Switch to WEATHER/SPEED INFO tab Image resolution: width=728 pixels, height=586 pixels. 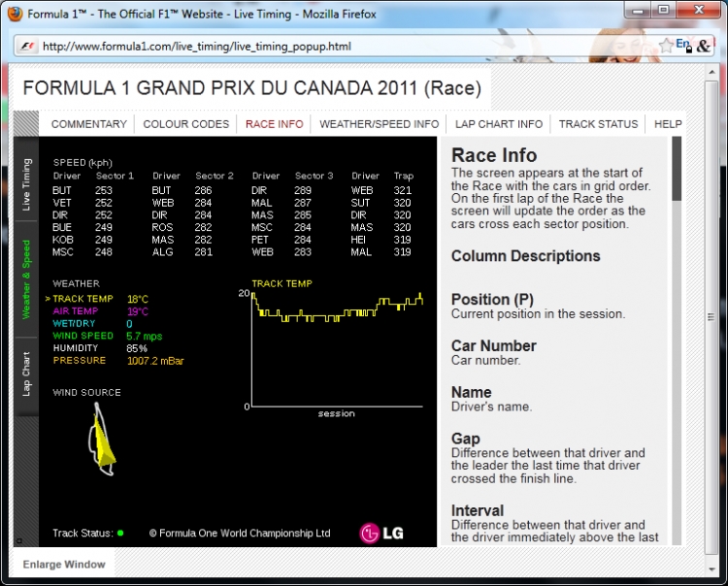379,124
